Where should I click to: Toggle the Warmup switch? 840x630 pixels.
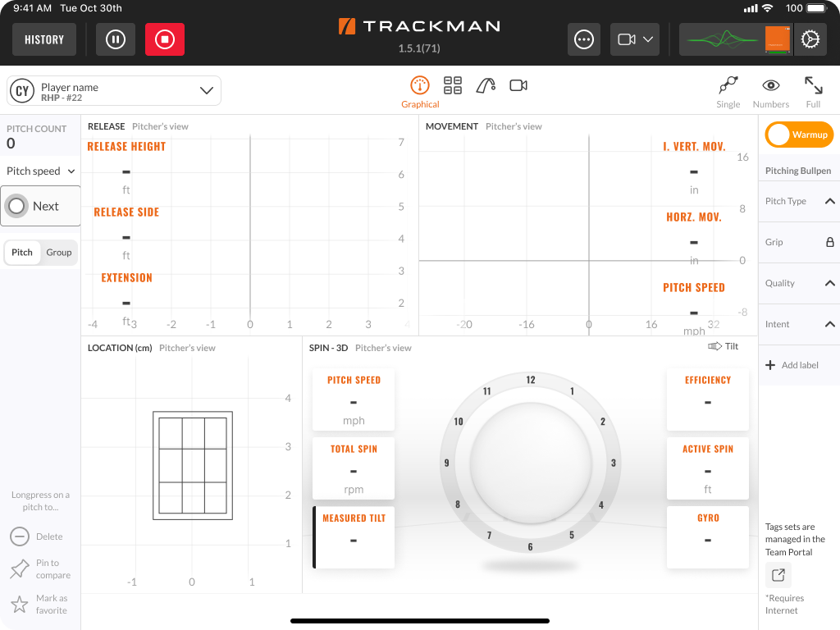point(799,135)
